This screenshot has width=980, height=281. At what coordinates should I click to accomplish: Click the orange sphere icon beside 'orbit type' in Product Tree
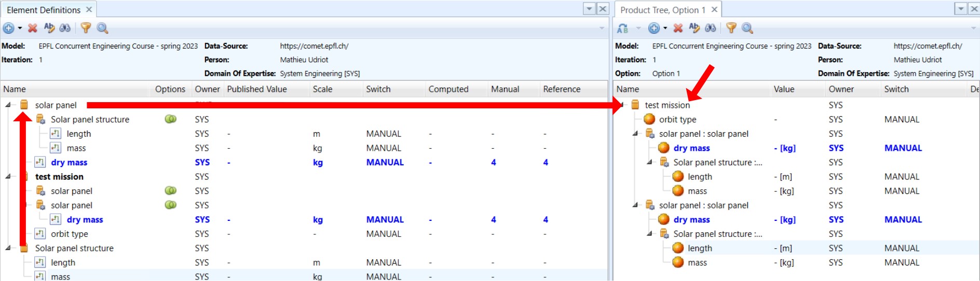[x=649, y=119]
